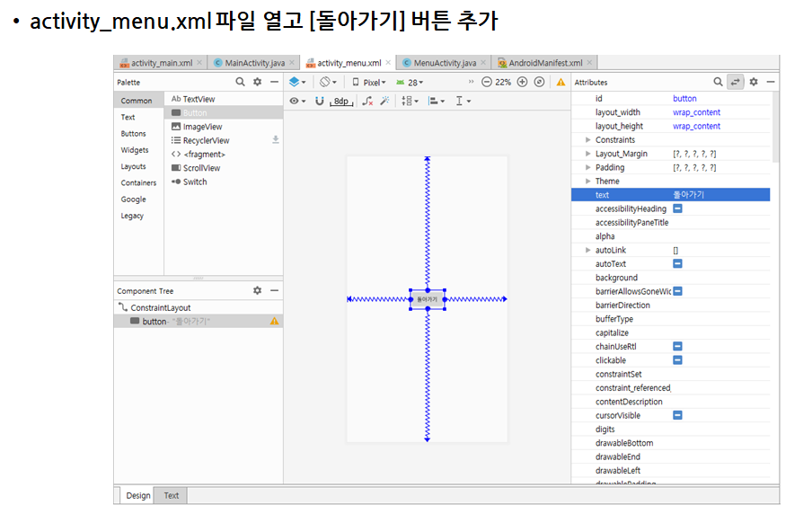Expand the Theme attribute group
This screenshot has width=812, height=505.
pyautogui.click(x=587, y=182)
